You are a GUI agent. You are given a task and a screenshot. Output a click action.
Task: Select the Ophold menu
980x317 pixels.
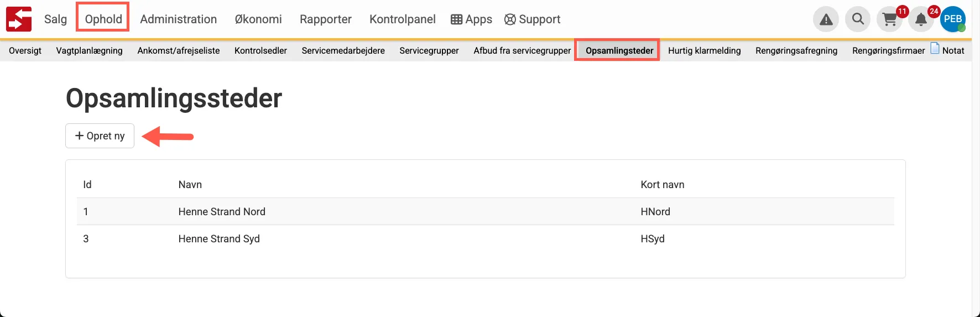coord(103,19)
